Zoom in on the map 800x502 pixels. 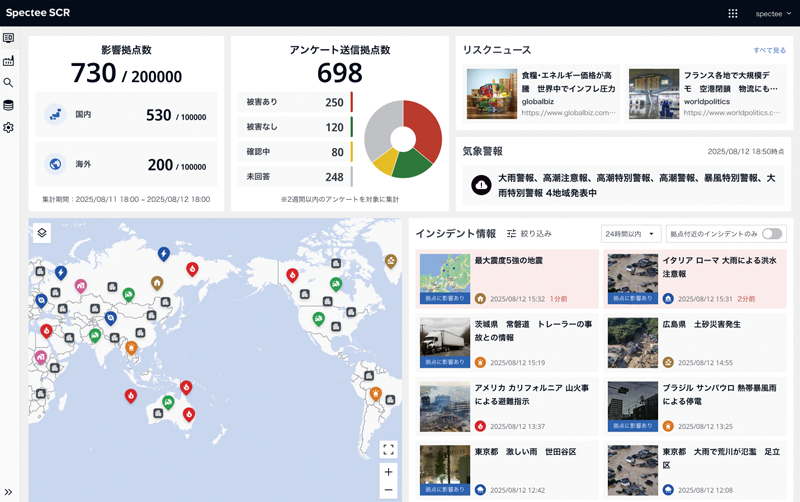(388, 472)
